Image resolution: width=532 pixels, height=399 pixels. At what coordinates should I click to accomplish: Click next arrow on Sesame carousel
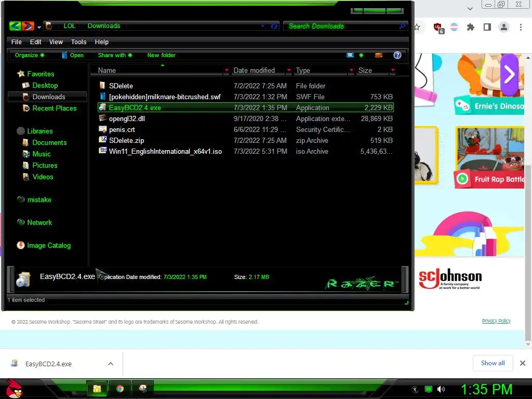(509, 74)
